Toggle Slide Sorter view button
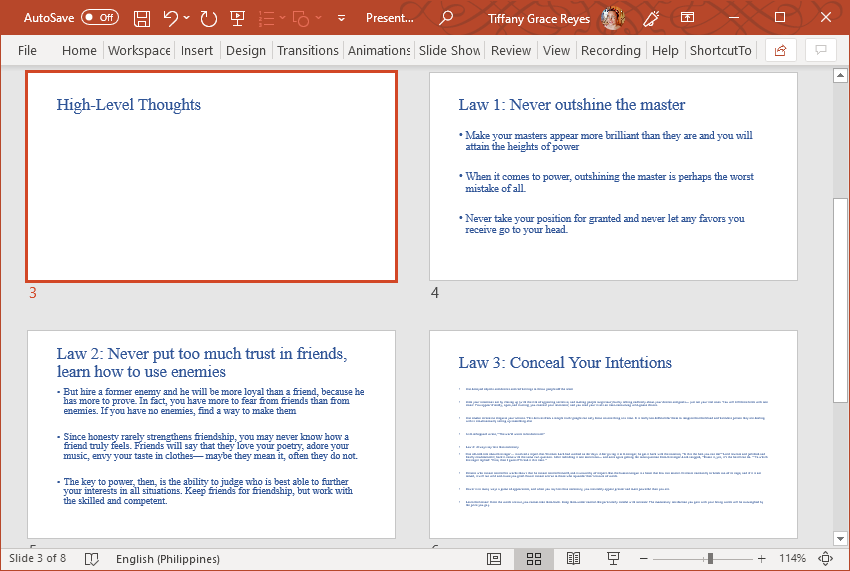The image size is (850, 571). point(534,558)
